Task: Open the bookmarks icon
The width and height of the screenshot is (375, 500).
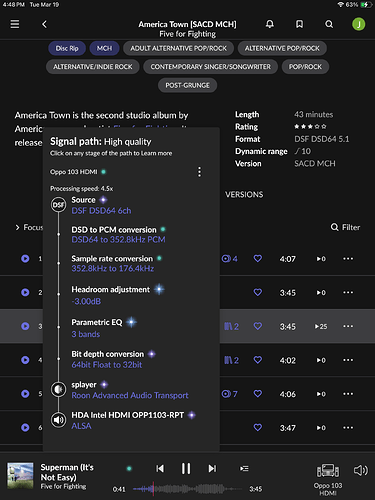Action: coord(299,24)
